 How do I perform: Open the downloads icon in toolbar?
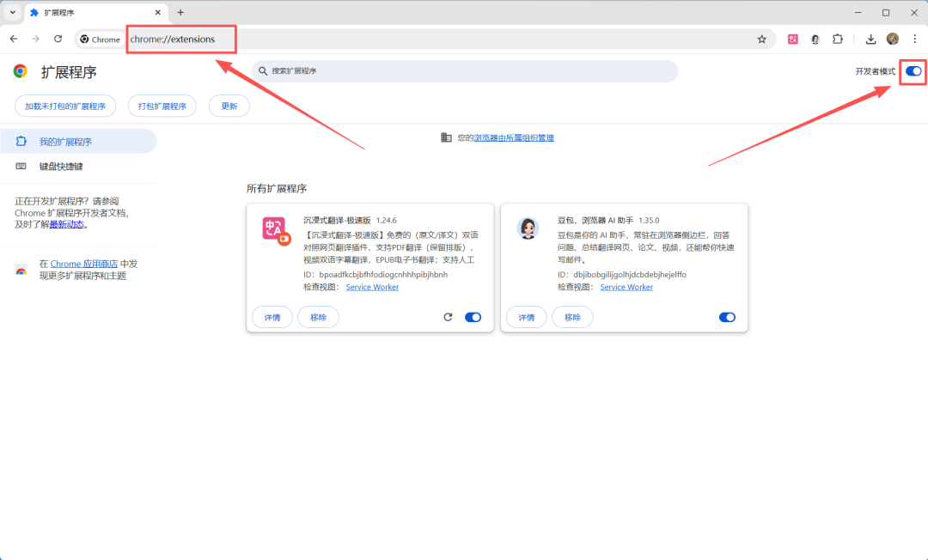pos(870,39)
